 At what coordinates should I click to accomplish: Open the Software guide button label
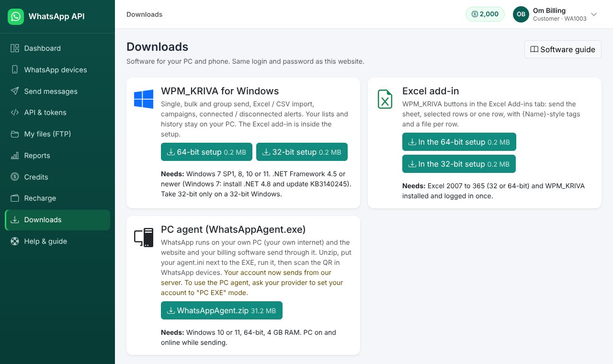(568, 49)
